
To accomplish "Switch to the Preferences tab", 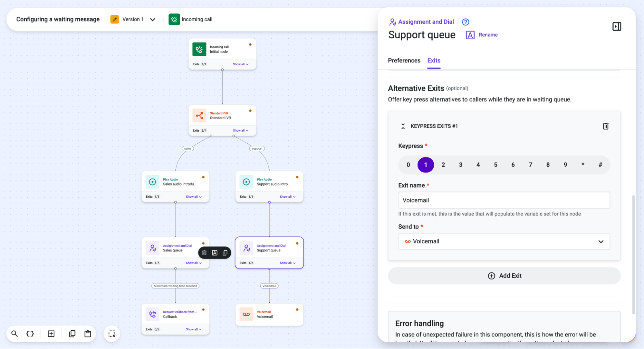I will click(404, 61).
